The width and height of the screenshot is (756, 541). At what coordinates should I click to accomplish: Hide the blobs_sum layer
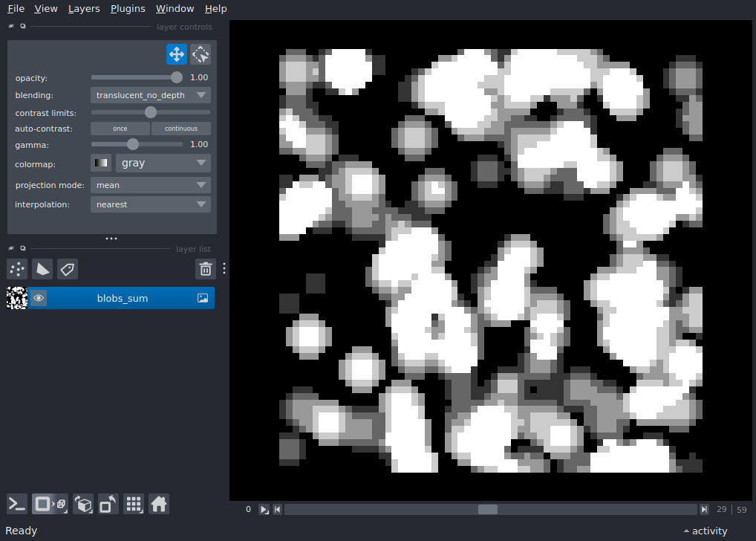coord(38,297)
